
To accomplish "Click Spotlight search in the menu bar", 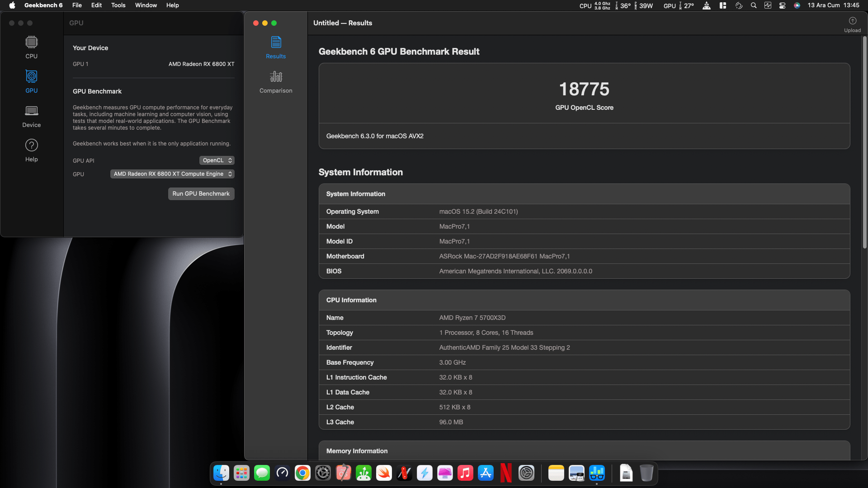I will [x=753, y=5].
